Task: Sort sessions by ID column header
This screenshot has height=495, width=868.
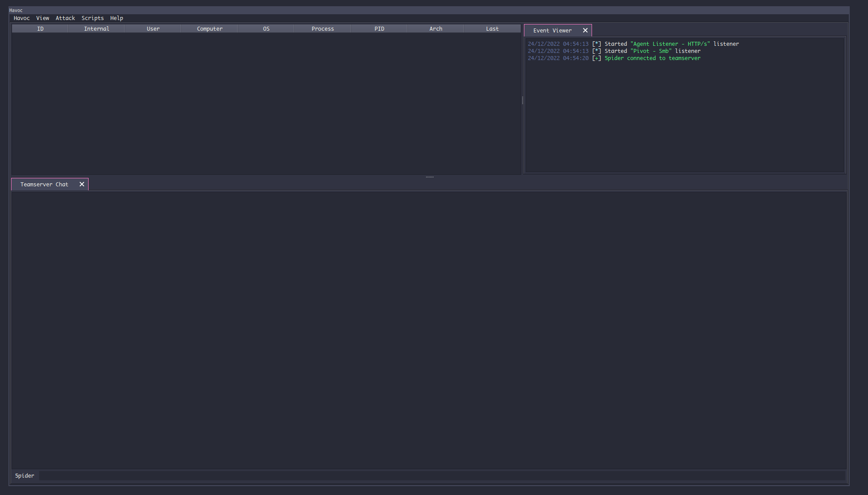Action: pyautogui.click(x=40, y=29)
